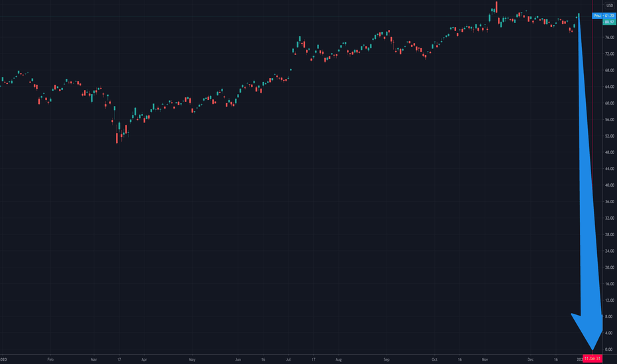Click the 16 label between Jun and Jul
617x364 pixels.
263,359
